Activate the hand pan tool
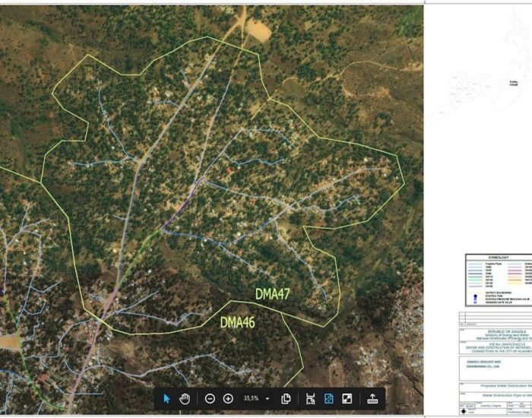This screenshot has width=532, height=418. (185, 398)
